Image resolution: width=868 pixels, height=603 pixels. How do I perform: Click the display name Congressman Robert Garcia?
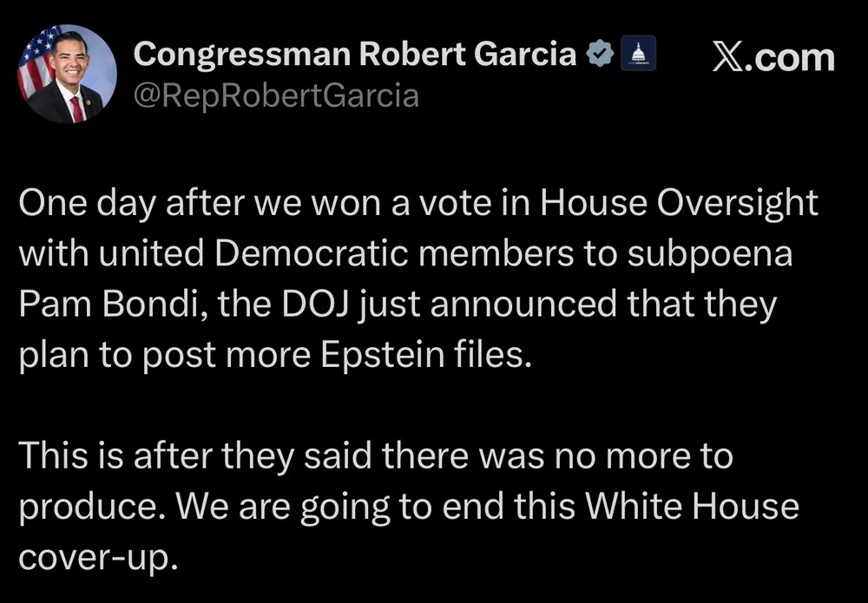pyautogui.click(x=354, y=55)
